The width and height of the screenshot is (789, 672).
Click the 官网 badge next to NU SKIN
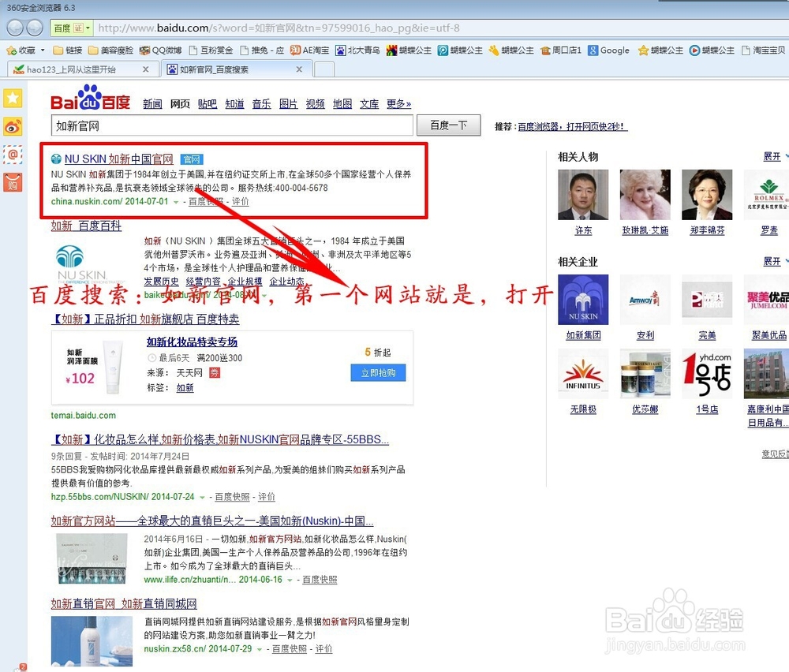192,159
